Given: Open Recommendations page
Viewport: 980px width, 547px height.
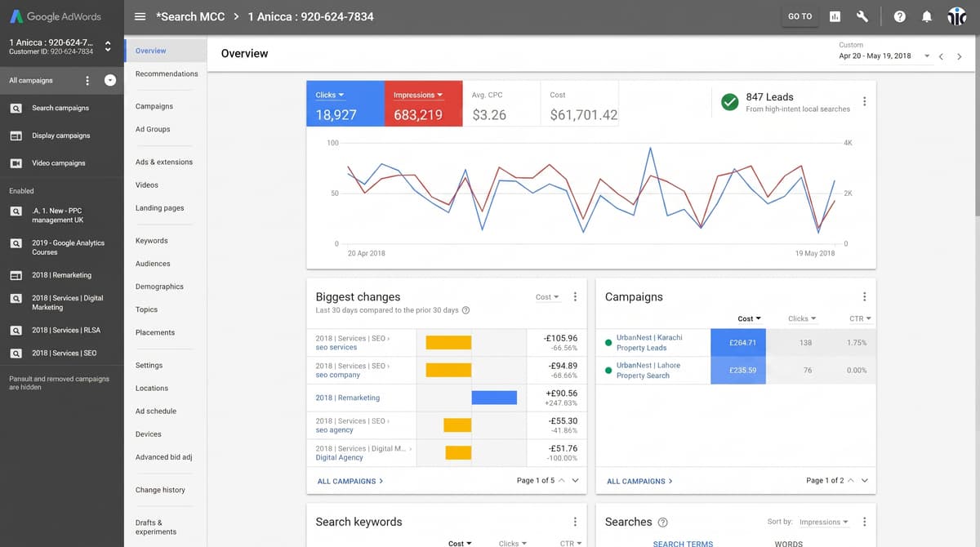Looking at the screenshot, I should tap(167, 73).
